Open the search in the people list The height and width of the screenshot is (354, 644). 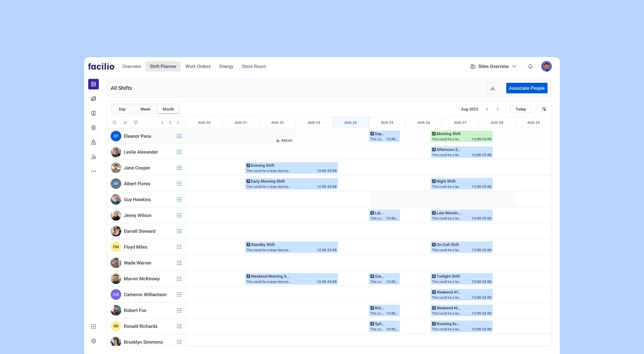(x=115, y=122)
